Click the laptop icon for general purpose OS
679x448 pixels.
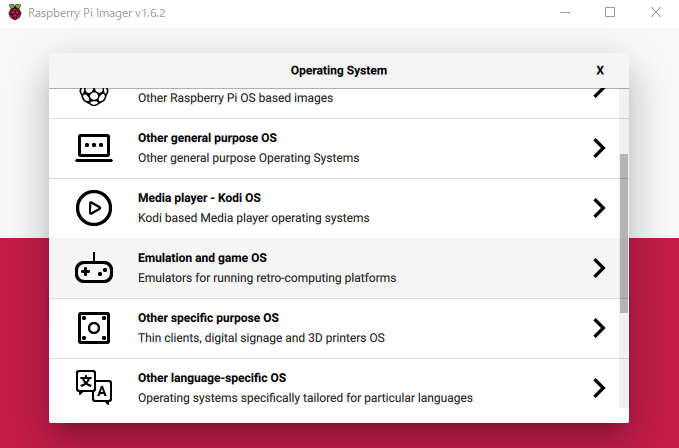click(94, 148)
